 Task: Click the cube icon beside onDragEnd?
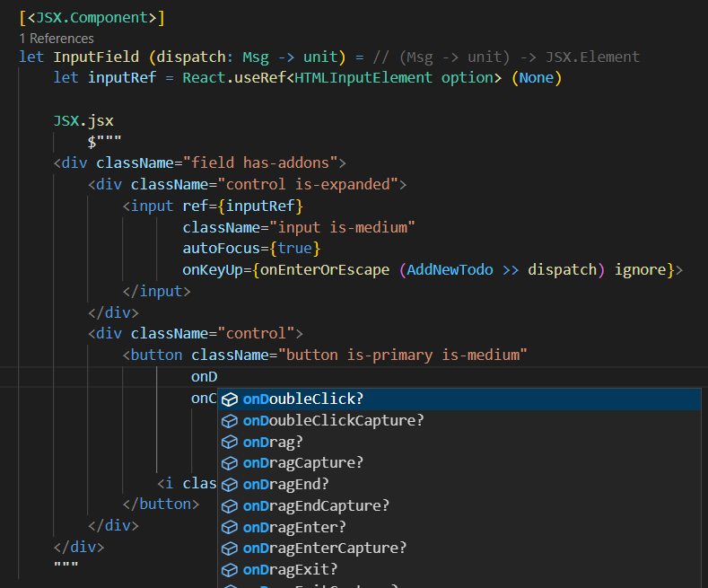pos(230,484)
